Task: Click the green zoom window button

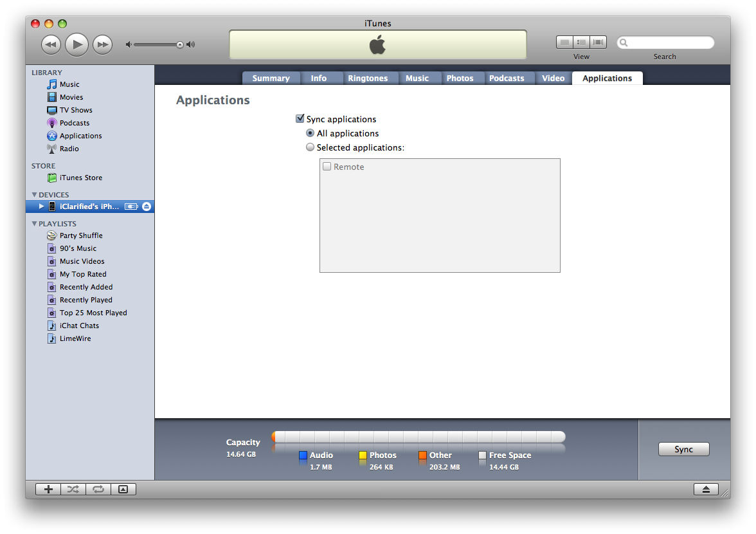Action: pos(62,24)
